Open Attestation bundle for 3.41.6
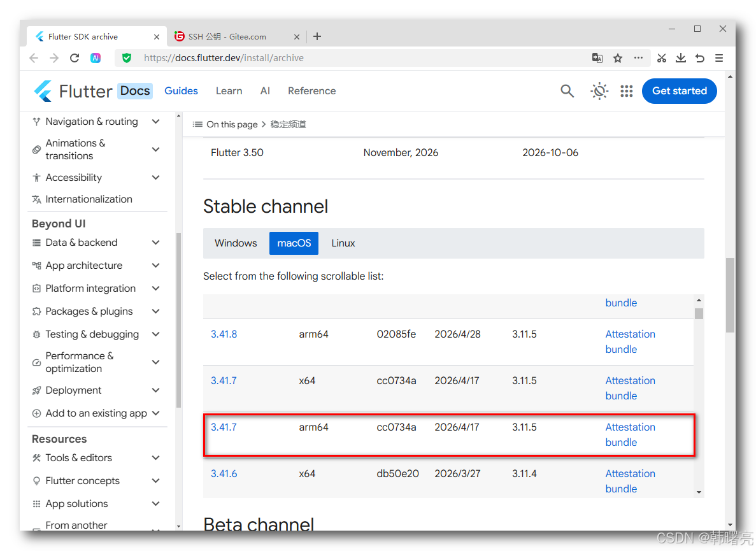The image size is (756, 551). (x=630, y=481)
